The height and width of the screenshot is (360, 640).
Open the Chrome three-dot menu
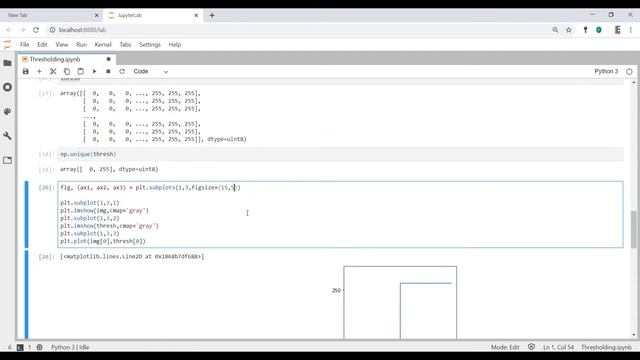coord(631,30)
